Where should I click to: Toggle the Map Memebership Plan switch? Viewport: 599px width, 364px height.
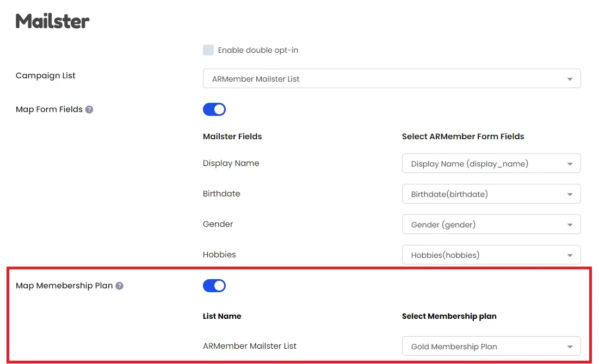click(214, 286)
